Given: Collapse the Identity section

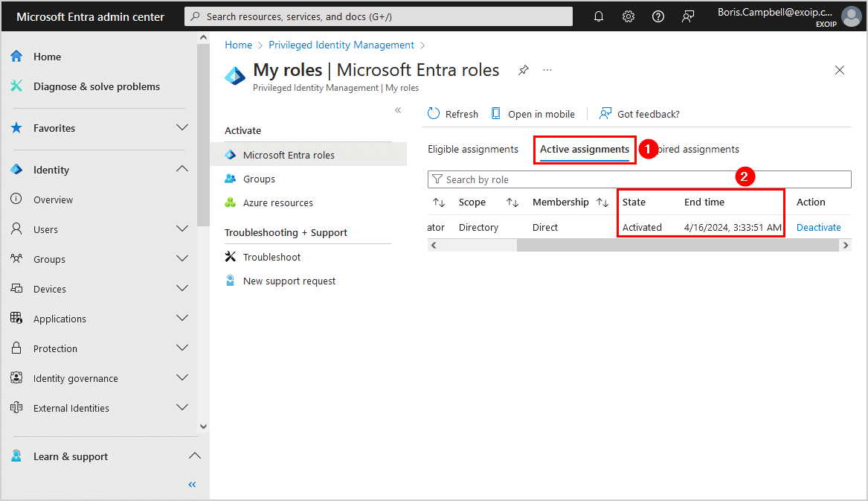Looking at the screenshot, I should [x=182, y=170].
